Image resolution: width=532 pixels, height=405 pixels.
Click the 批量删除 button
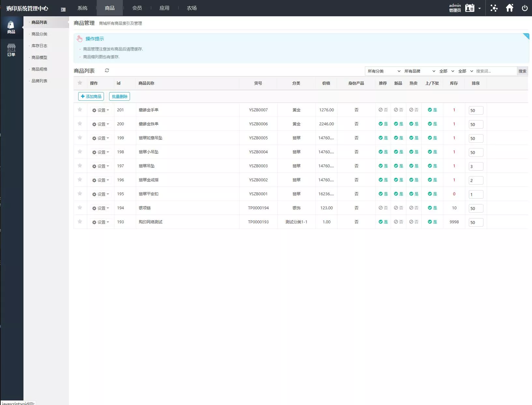coord(120,96)
